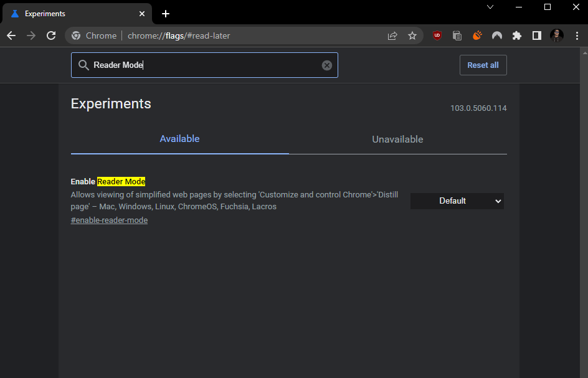The width and height of the screenshot is (588, 378).
Task: Click the search magnifier in the flags search box
Action: coord(83,65)
